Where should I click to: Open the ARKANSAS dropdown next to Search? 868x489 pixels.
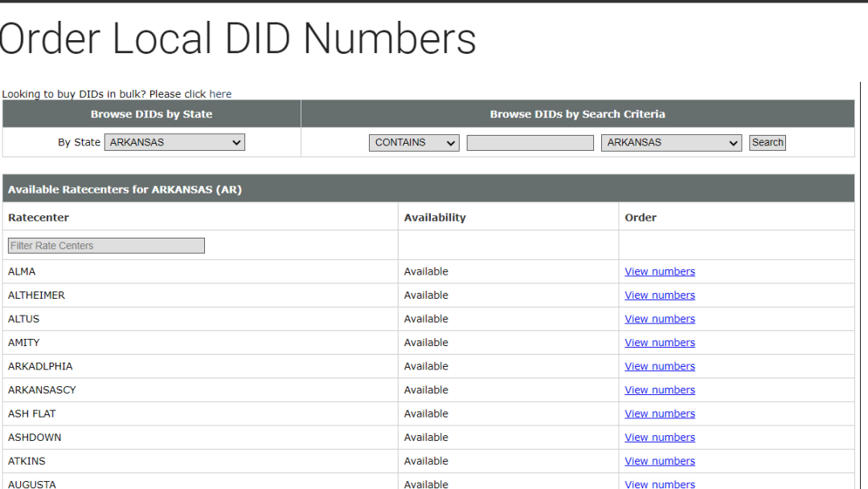(x=670, y=142)
